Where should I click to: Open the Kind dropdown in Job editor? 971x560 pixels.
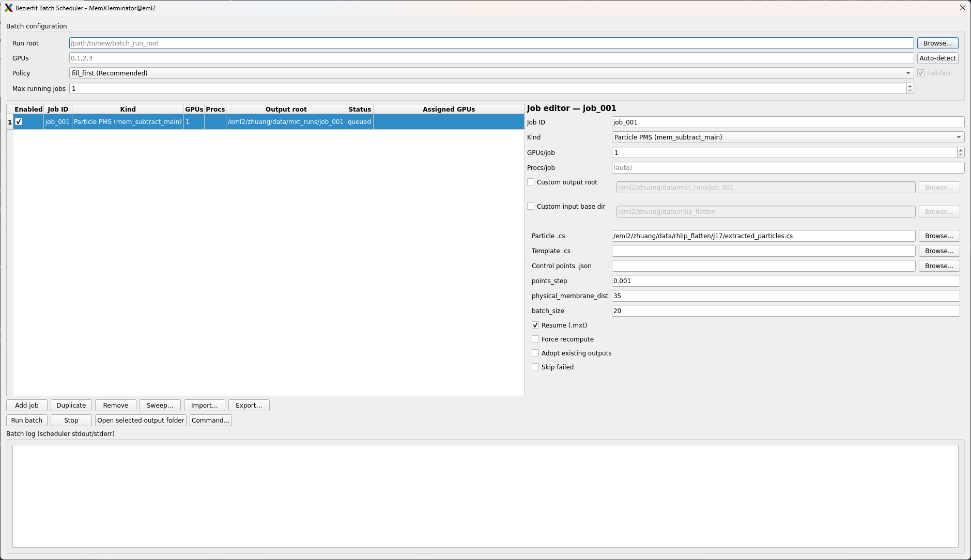(958, 137)
